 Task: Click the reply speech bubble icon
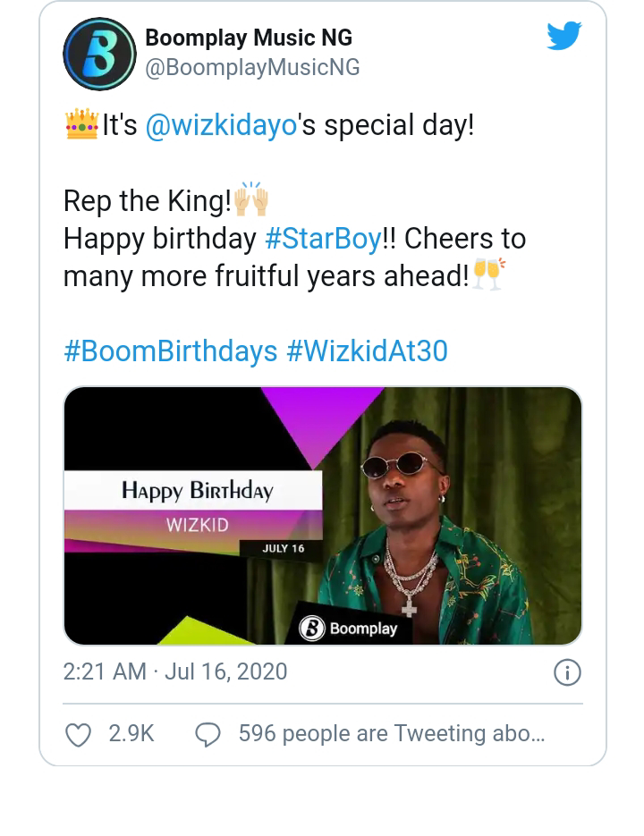[x=208, y=734]
